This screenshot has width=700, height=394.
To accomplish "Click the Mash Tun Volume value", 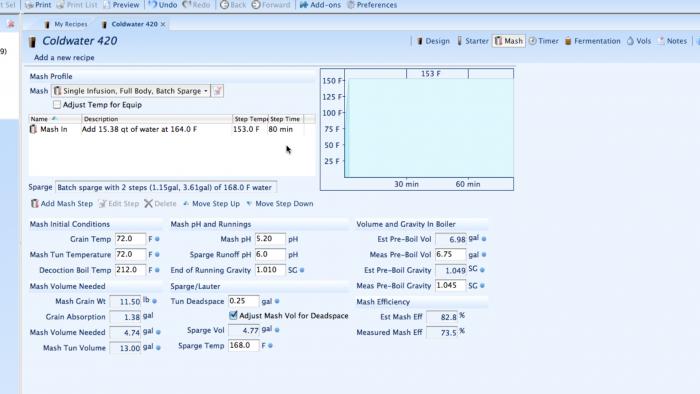I will pos(125,348).
